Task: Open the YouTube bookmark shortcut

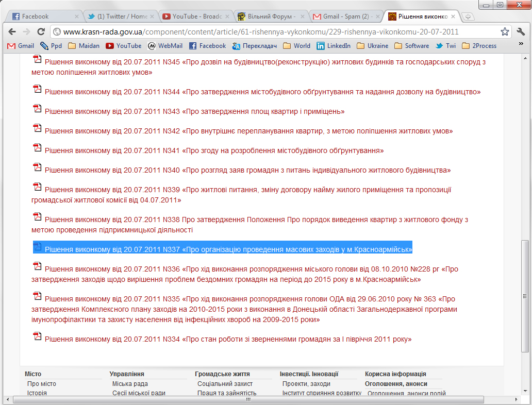Action: 124,45
